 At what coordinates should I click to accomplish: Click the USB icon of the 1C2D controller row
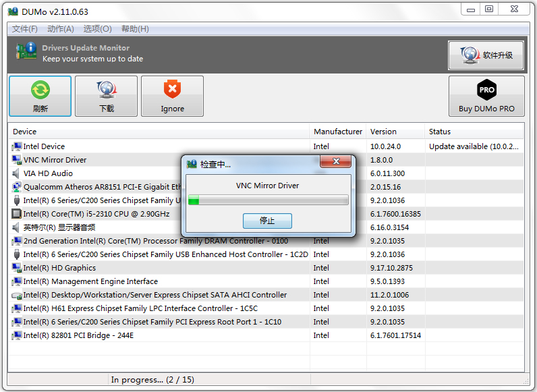[16, 254]
